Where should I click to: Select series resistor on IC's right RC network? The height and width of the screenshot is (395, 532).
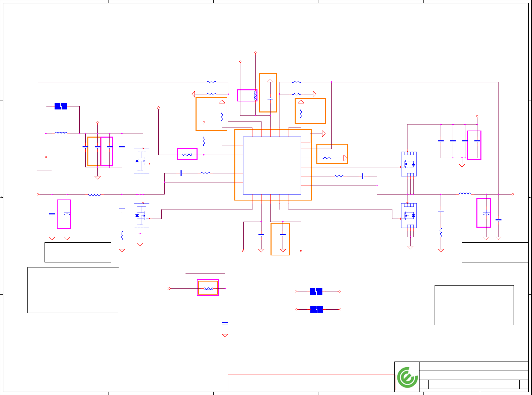click(339, 176)
